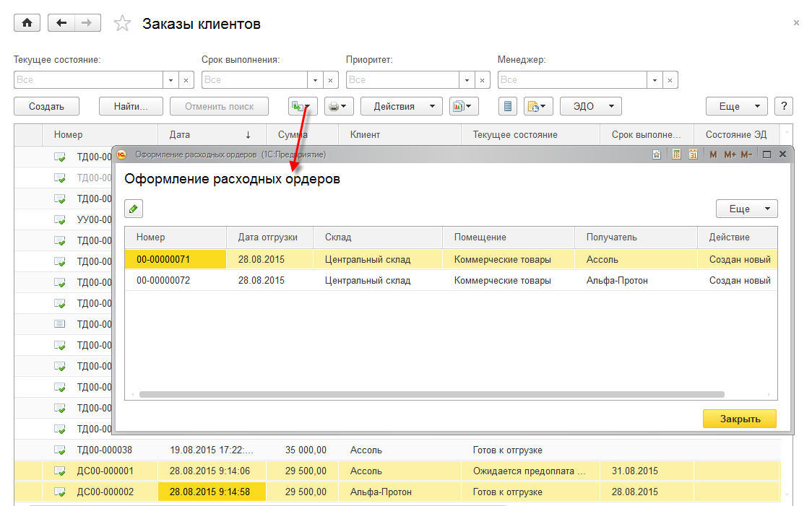Open calculator icon in dialog title bar
Viewport: 812px width, 506px height.
tap(677, 154)
